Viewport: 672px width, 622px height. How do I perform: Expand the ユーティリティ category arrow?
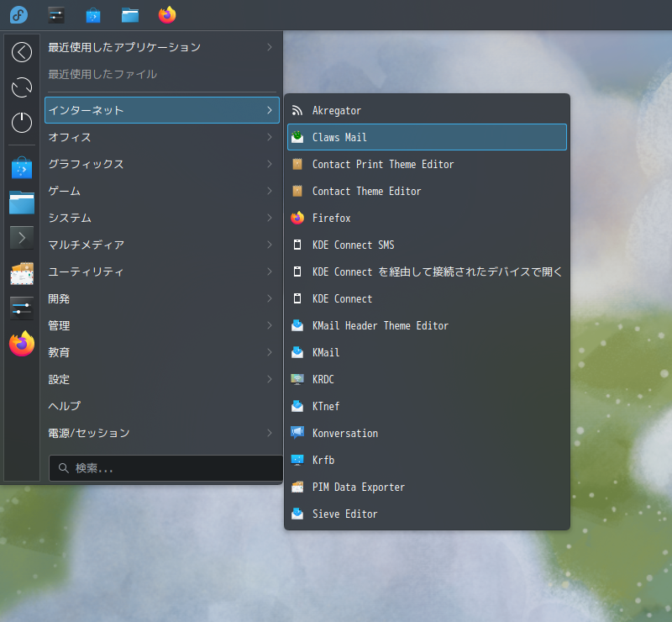tap(269, 271)
